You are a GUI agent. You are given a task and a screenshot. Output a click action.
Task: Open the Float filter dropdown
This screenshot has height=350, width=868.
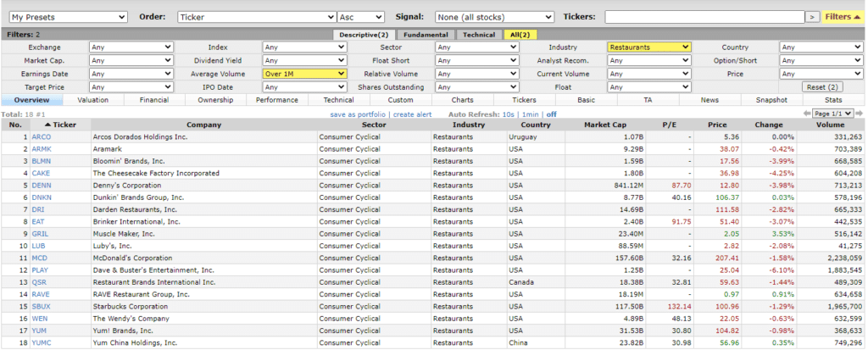(x=649, y=87)
